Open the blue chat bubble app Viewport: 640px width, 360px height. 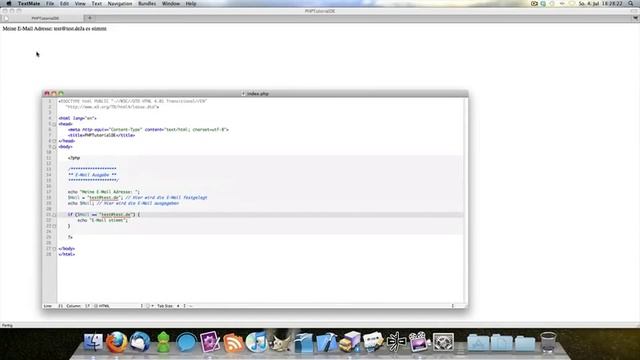[186, 342]
